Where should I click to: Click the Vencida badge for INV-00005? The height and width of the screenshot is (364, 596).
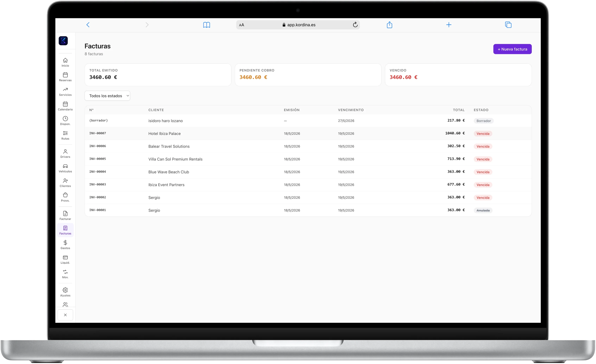483,159
